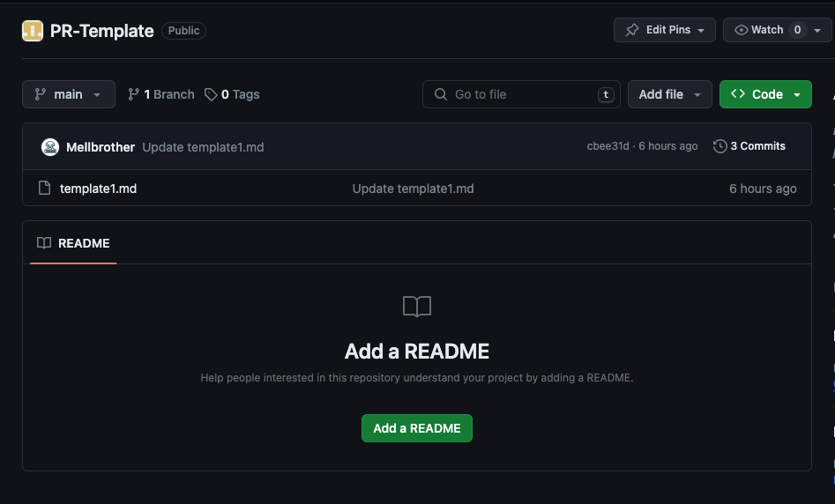
Task: Click the t keyboard shortcut hint
Action: tap(606, 94)
